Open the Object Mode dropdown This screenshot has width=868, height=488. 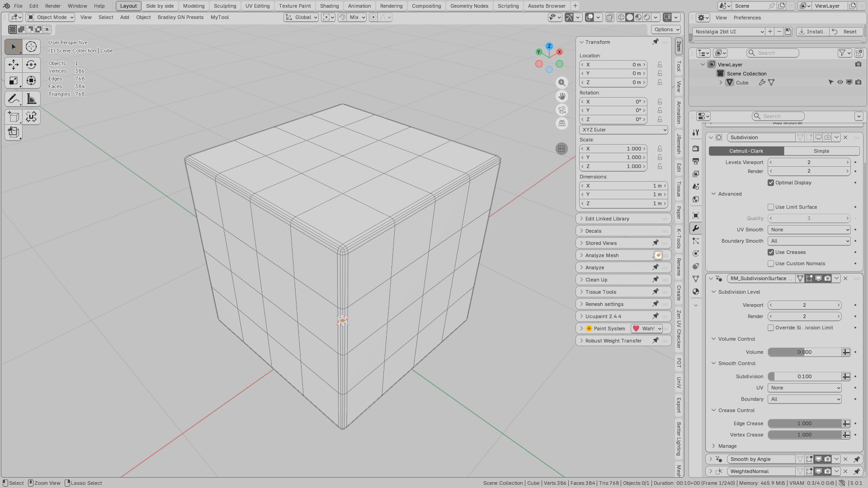[x=50, y=17]
